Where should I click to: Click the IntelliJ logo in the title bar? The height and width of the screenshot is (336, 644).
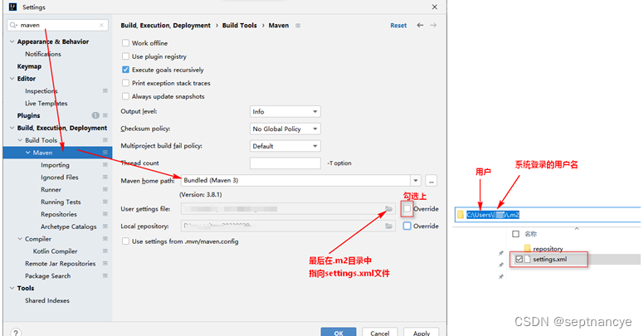[x=12, y=7]
